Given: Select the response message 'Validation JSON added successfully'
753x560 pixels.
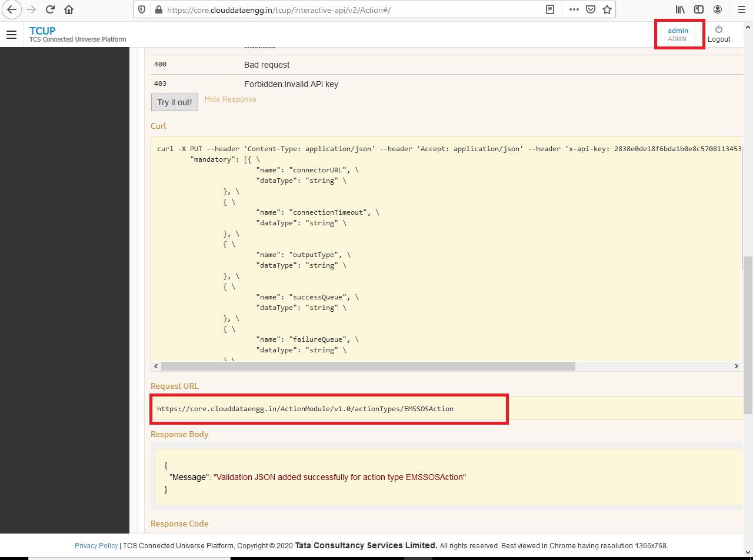Looking at the screenshot, I should [339, 477].
